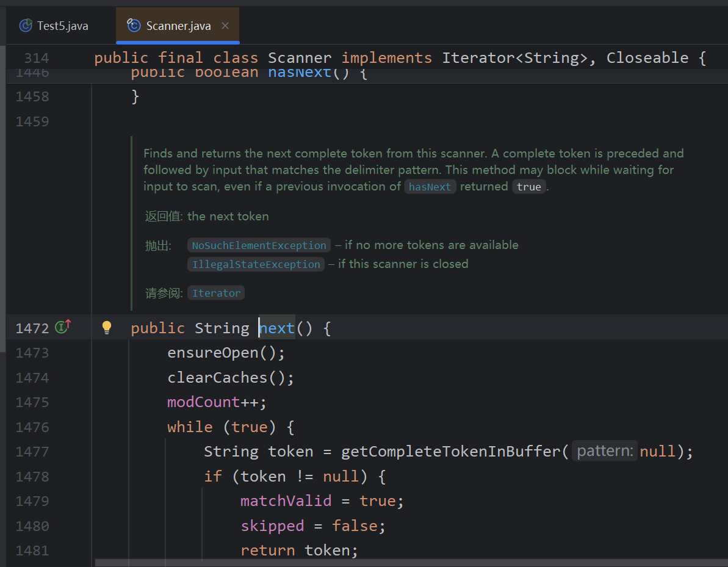This screenshot has width=728, height=567.
Task: Click the closing brace on line 1458
Action: click(135, 96)
